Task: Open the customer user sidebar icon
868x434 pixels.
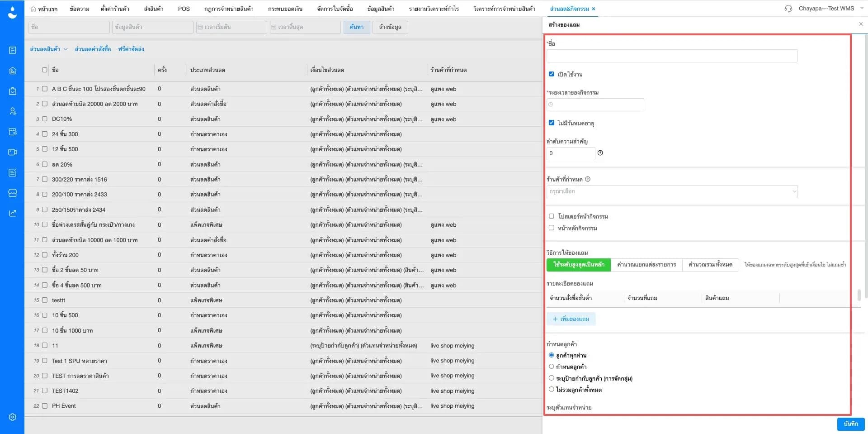Action: 13,111
